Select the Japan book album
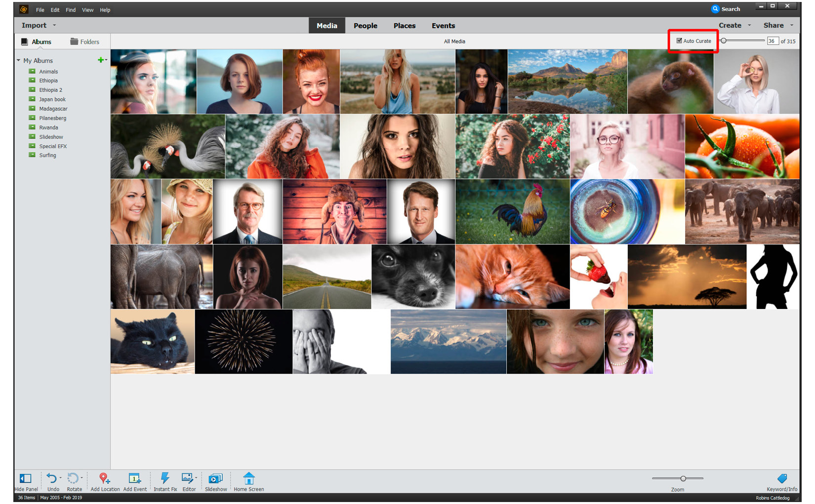815x504 pixels. tap(52, 99)
